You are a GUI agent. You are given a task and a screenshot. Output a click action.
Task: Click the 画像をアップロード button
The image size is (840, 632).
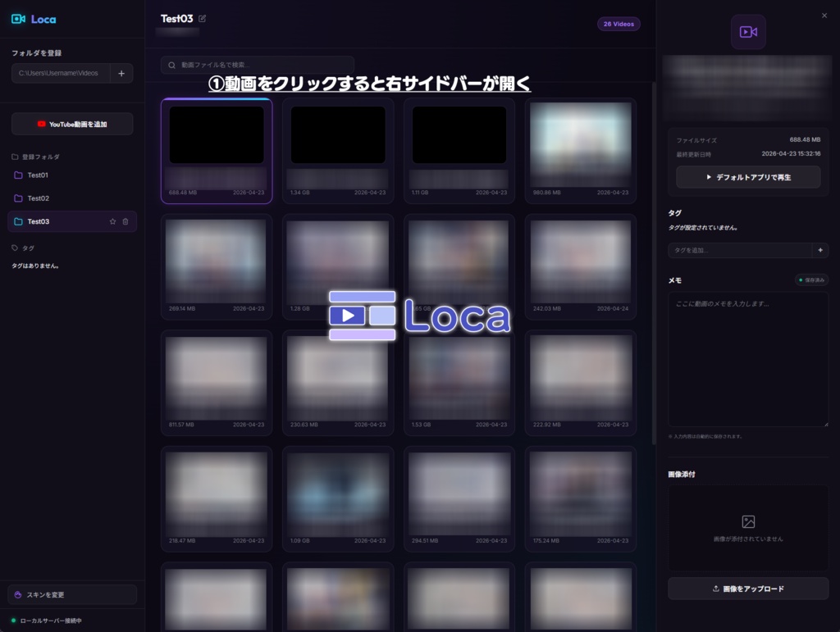click(x=748, y=589)
